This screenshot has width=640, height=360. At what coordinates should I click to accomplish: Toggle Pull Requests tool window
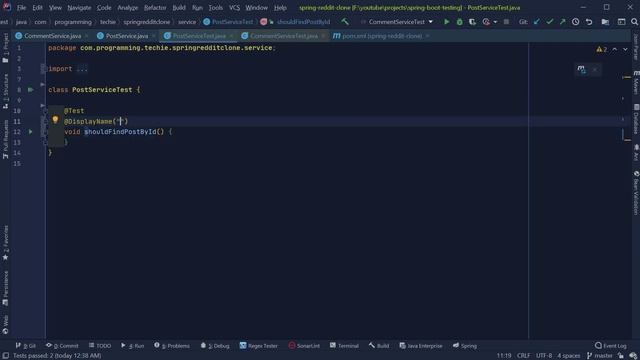[5, 139]
